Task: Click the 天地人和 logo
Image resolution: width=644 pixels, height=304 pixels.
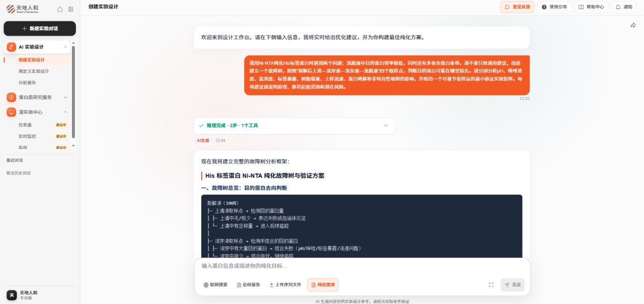Action: [22, 9]
